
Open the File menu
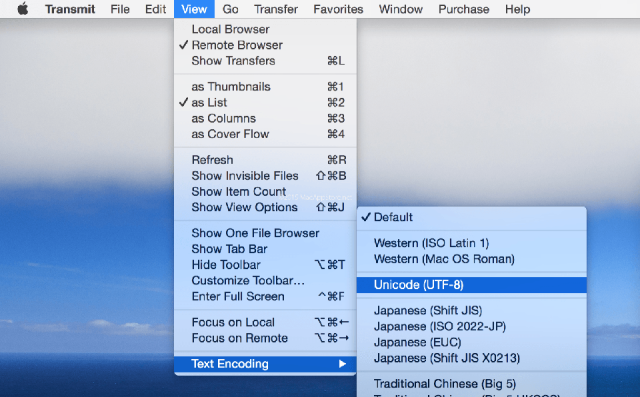point(120,9)
